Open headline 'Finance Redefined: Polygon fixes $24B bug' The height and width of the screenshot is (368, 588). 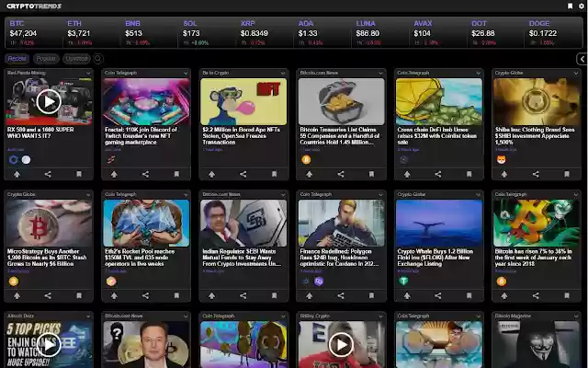coord(339,258)
